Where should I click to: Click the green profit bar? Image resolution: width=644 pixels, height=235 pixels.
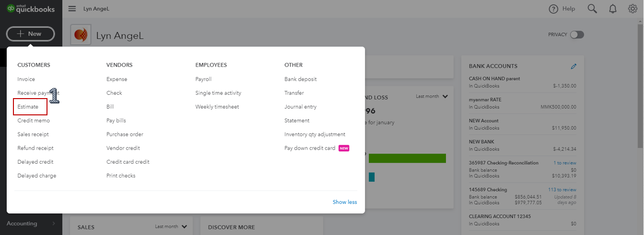tap(407, 158)
